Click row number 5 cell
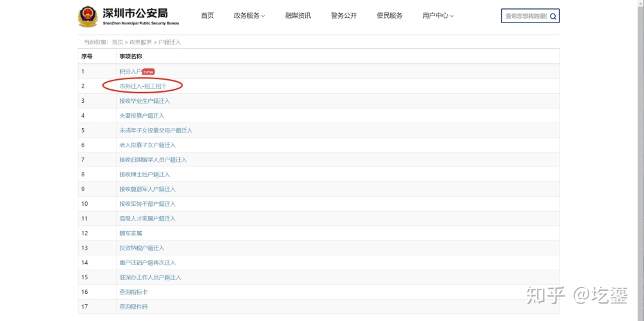Image resolution: width=644 pixels, height=321 pixels. [97, 131]
